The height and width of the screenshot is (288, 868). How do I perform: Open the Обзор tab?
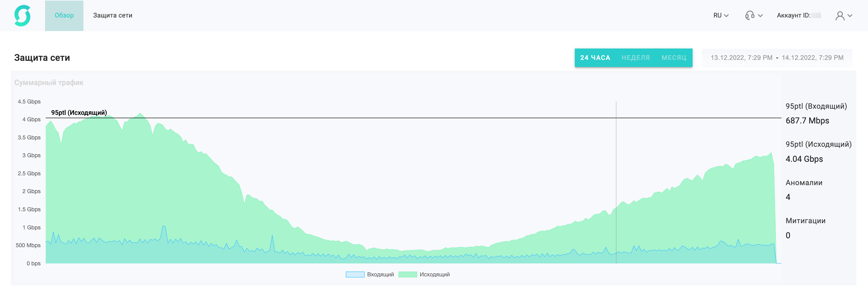tap(64, 16)
